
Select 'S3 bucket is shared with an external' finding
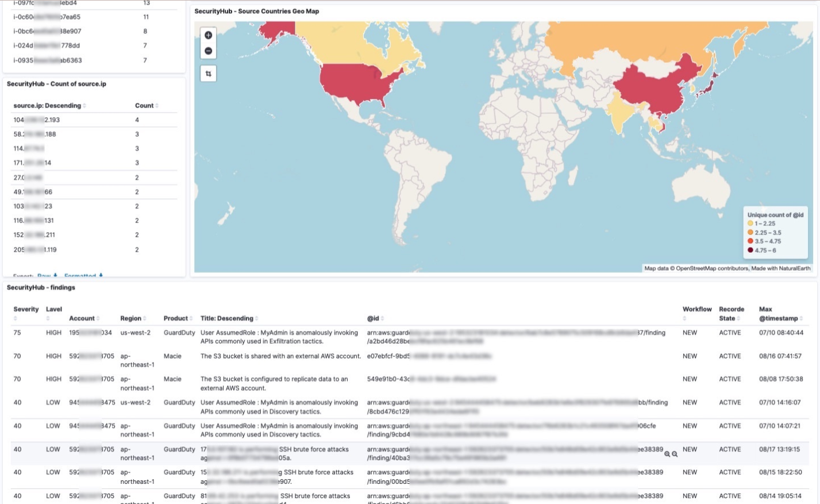pyautogui.click(x=280, y=356)
